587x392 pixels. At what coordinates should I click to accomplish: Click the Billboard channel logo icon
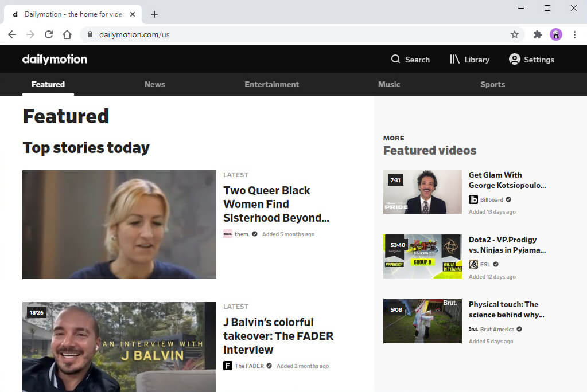(x=473, y=199)
